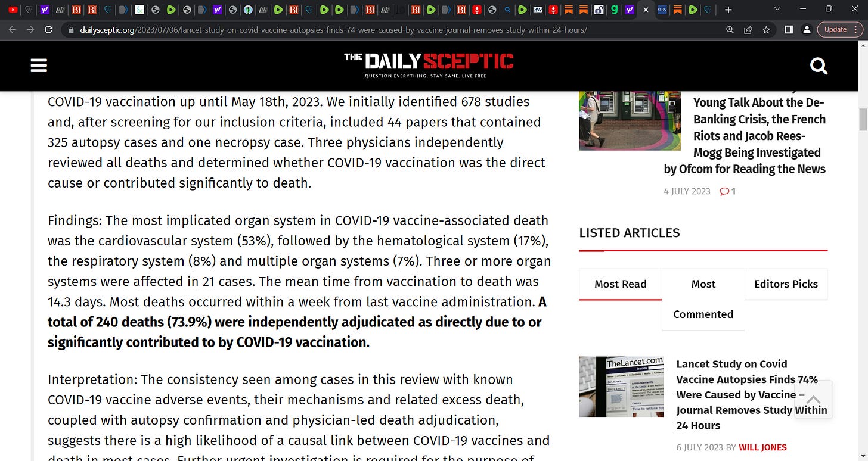Click the Daily Sceptic logo
Screen dimensions: 868x461
click(429, 66)
